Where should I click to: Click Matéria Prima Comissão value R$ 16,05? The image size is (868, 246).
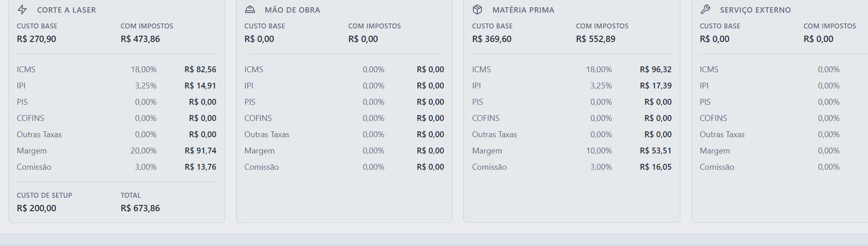coord(656,167)
